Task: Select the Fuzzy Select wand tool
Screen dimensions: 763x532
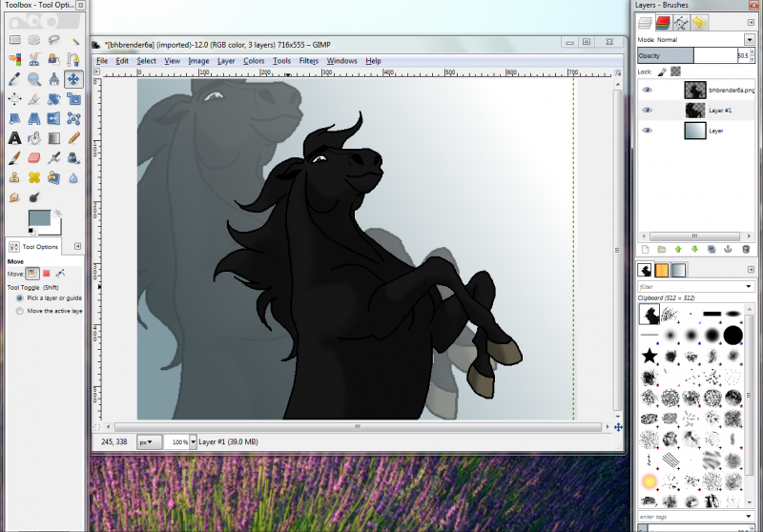Action: [73, 40]
